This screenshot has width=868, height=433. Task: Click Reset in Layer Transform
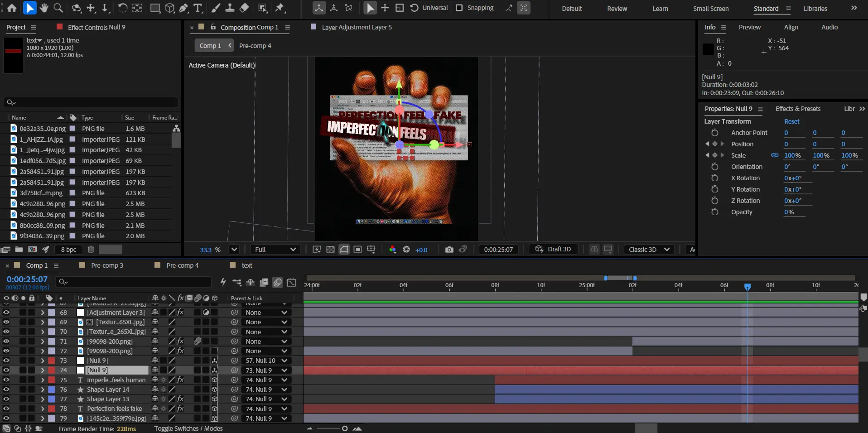click(x=791, y=121)
